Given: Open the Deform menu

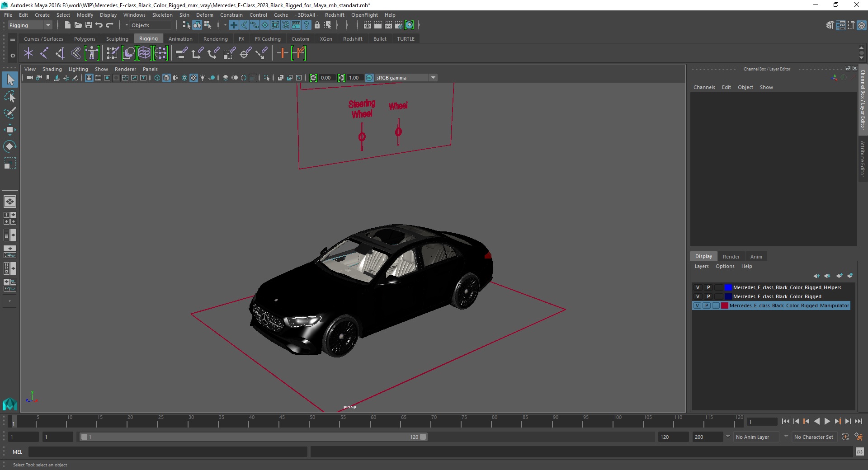Looking at the screenshot, I should coord(204,15).
